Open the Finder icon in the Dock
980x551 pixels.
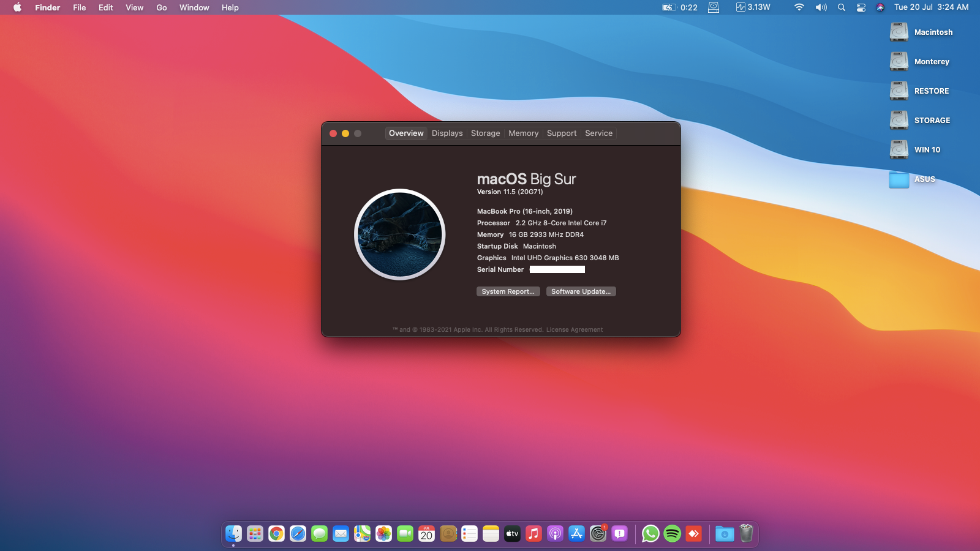[233, 534]
